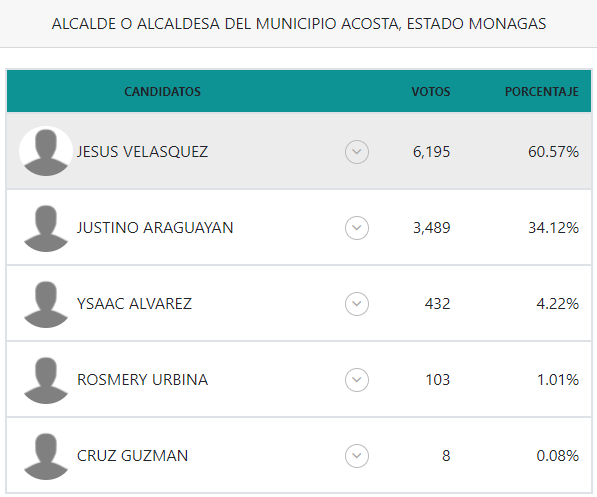Click Cruz Guzman's avatar silhouette

tap(46, 456)
